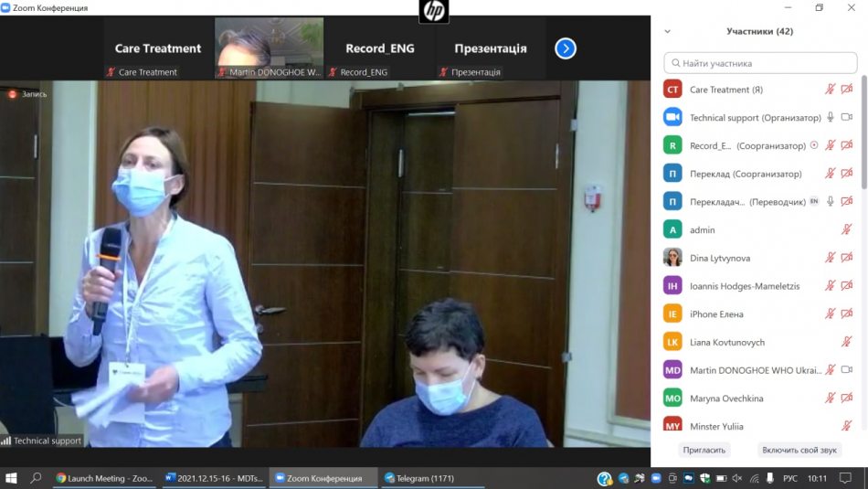Click Dina Lytvynova's avatar photo
The width and height of the screenshot is (868, 489).
pyautogui.click(x=672, y=258)
